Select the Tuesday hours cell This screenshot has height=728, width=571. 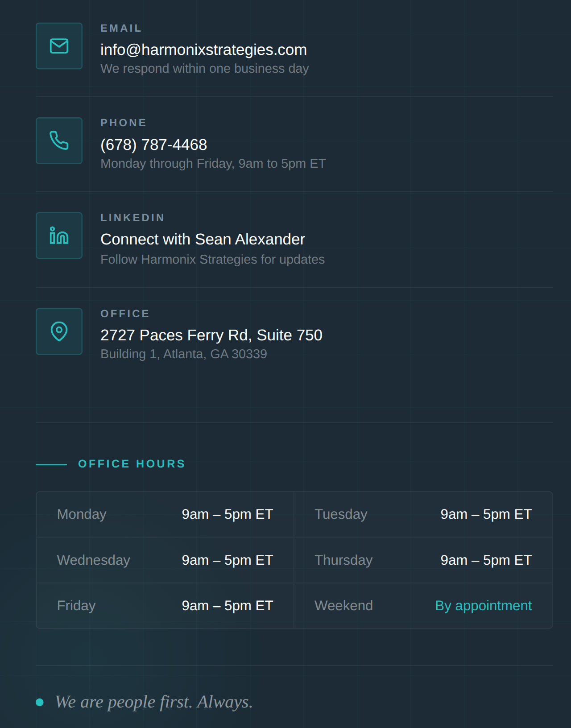423,514
